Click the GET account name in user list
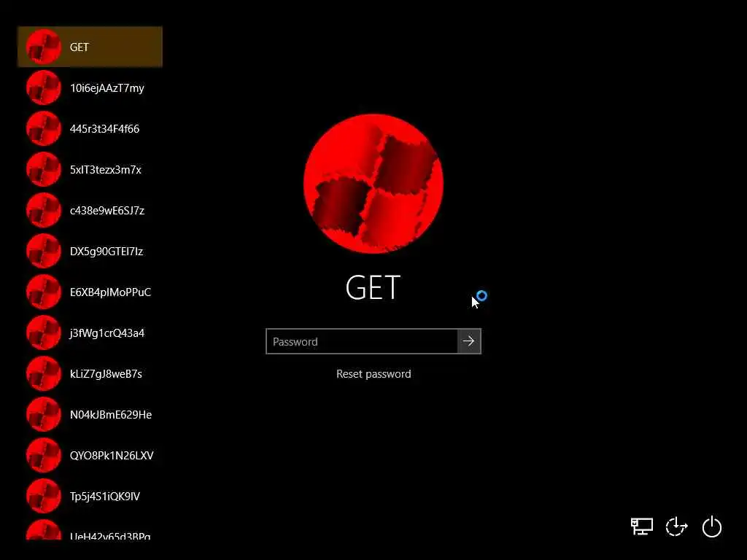Image resolution: width=747 pixels, height=560 pixels. click(79, 47)
